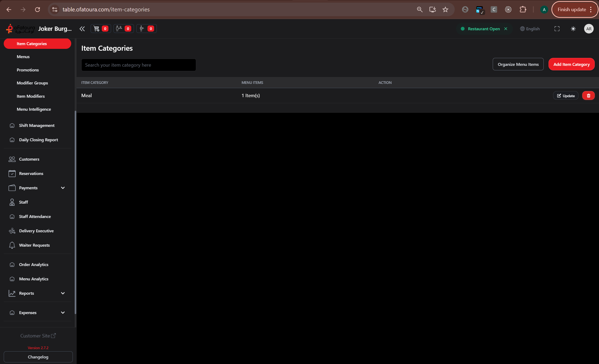Enter fullscreen mode using expand icon

[557, 29]
